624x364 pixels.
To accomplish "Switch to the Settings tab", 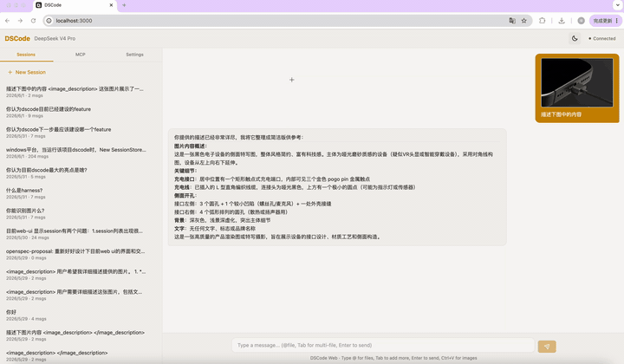I will pos(135,55).
